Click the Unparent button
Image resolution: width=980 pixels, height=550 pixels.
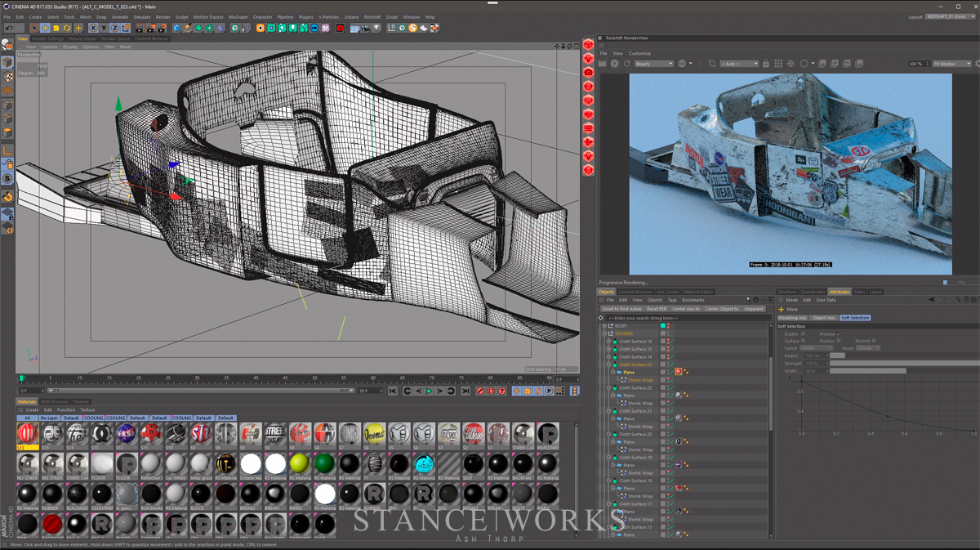[754, 309]
